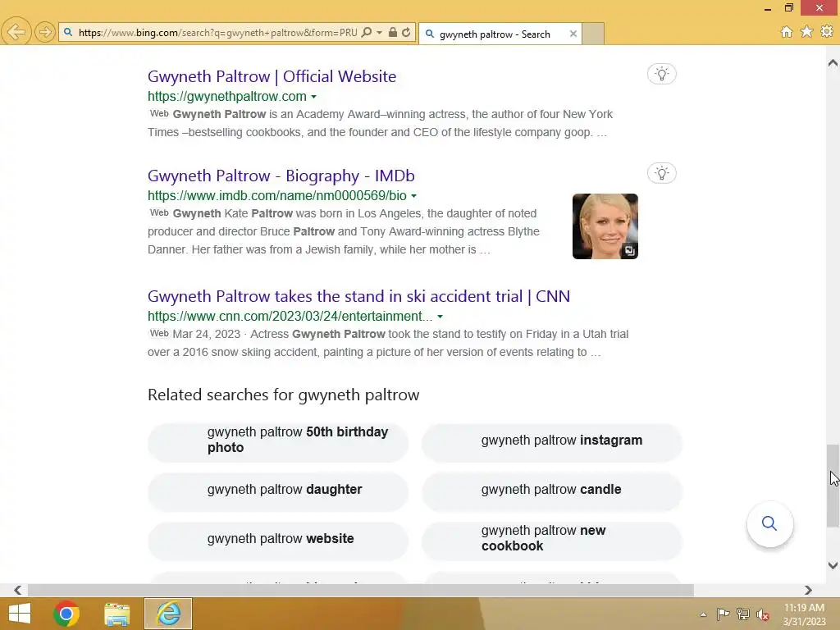
Task: Click the horizontal scrollbar left arrow
Action: click(x=18, y=590)
